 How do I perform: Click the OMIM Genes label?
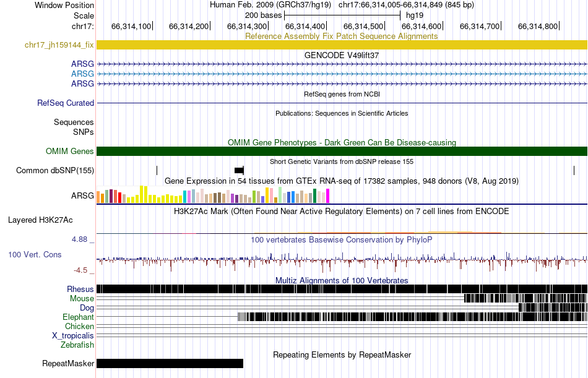70,151
